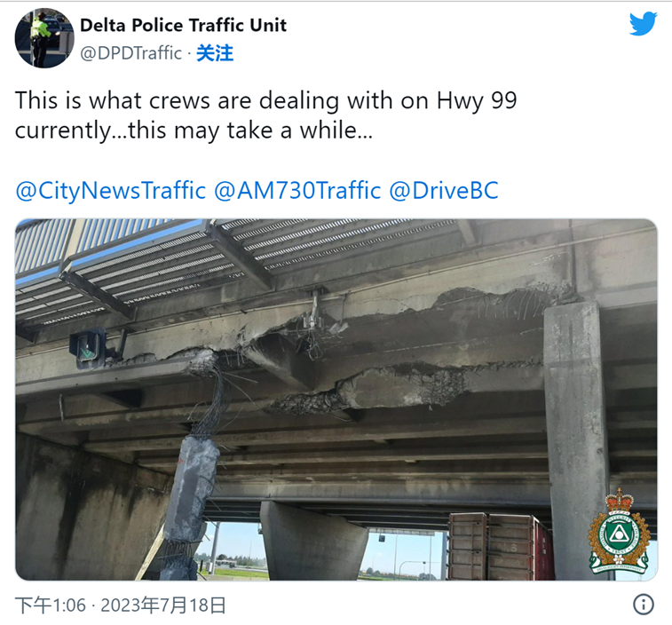Screen dimensions: 672x625
Task: Open the tweet info icon
Action: tap(644, 605)
